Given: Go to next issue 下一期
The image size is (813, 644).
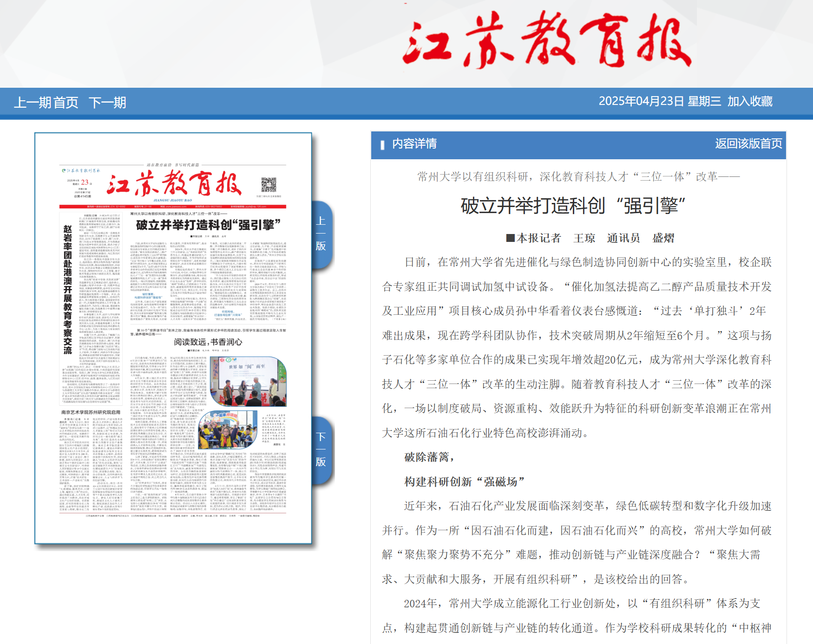Looking at the screenshot, I should pos(107,102).
